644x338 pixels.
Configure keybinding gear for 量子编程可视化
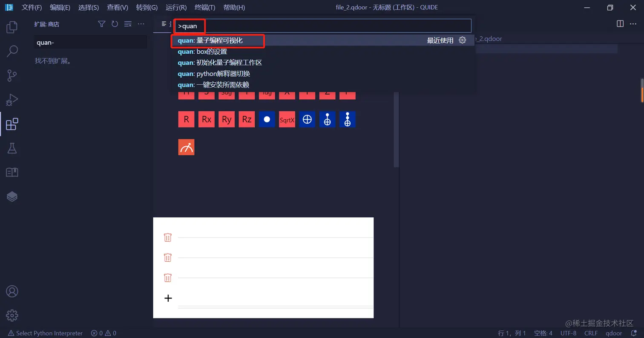(x=463, y=40)
